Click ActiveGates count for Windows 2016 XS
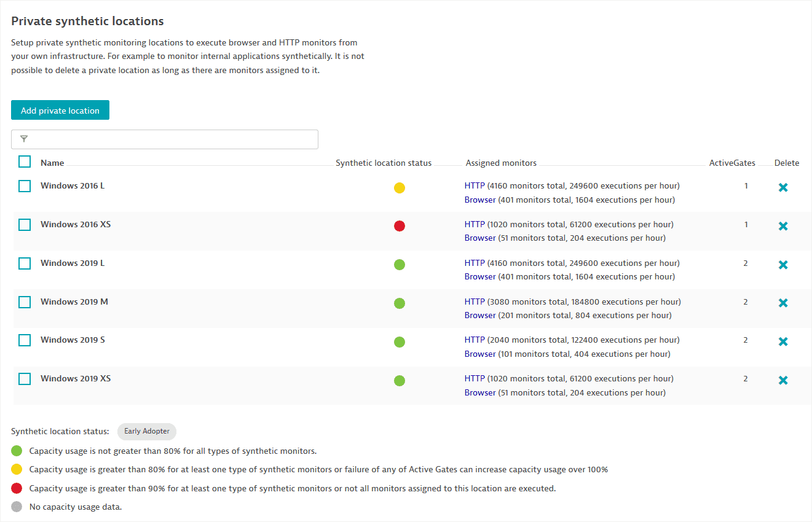This screenshot has width=812, height=522. [x=746, y=224]
